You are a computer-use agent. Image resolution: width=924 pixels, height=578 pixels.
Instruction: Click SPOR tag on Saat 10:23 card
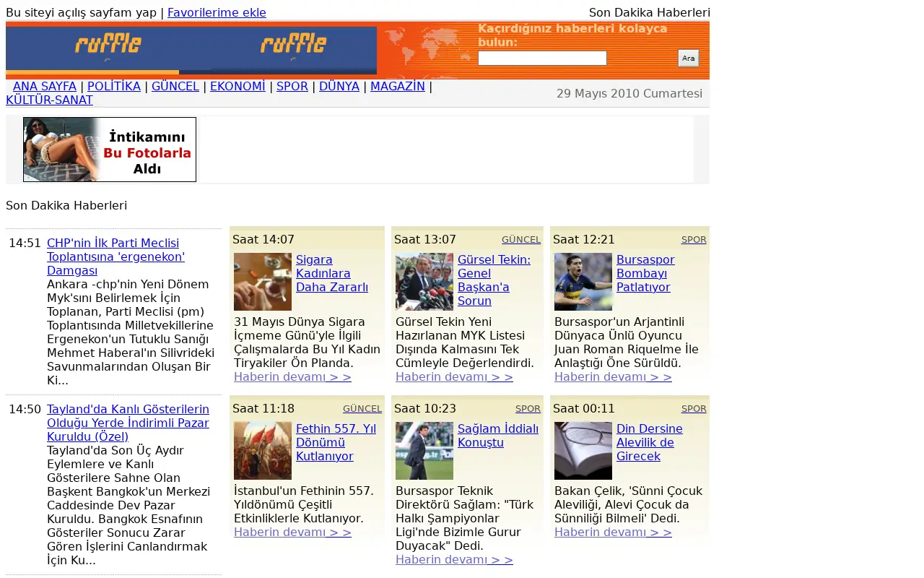[x=528, y=408]
